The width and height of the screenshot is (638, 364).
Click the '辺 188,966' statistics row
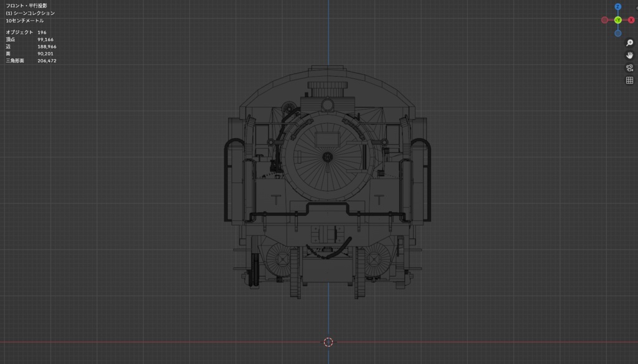(x=31, y=46)
